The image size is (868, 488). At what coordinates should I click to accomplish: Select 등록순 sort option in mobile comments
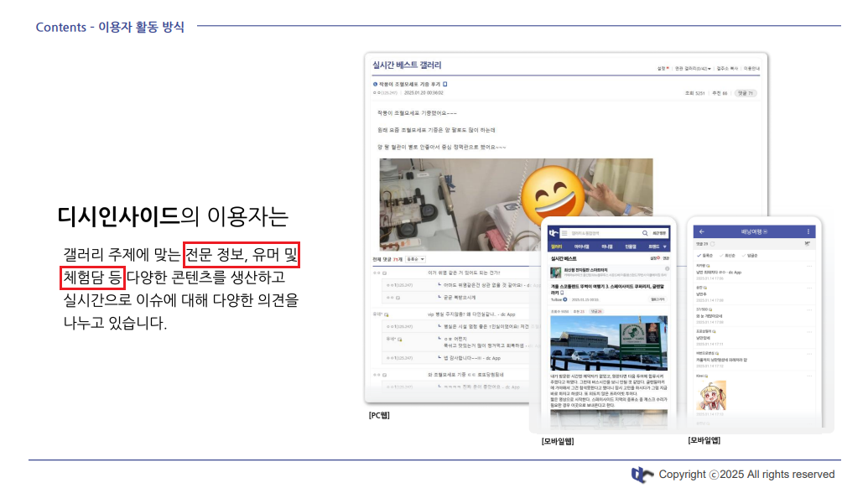point(705,256)
